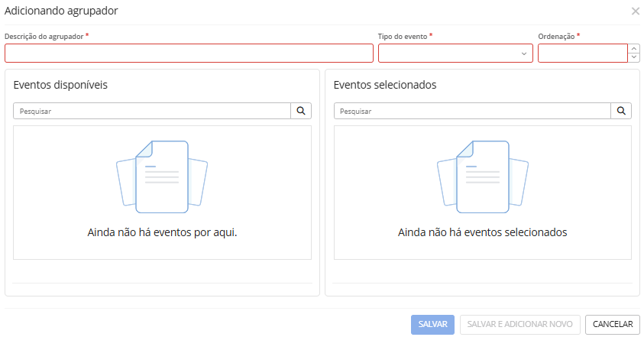The width and height of the screenshot is (644, 337).
Task: Select the "Ainda não há eventos selecionados" message
Action: (482, 232)
